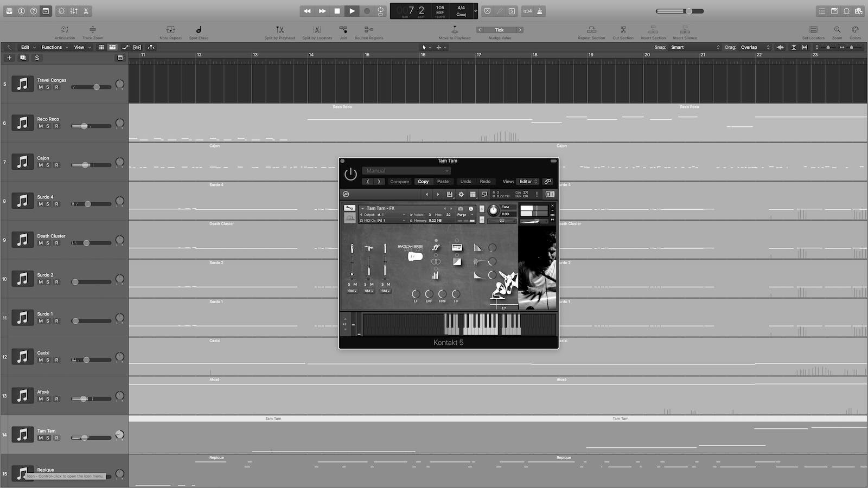Screen dimensions: 868x488
Task: Click the Repeat Section icon
Action: point(591,30)
